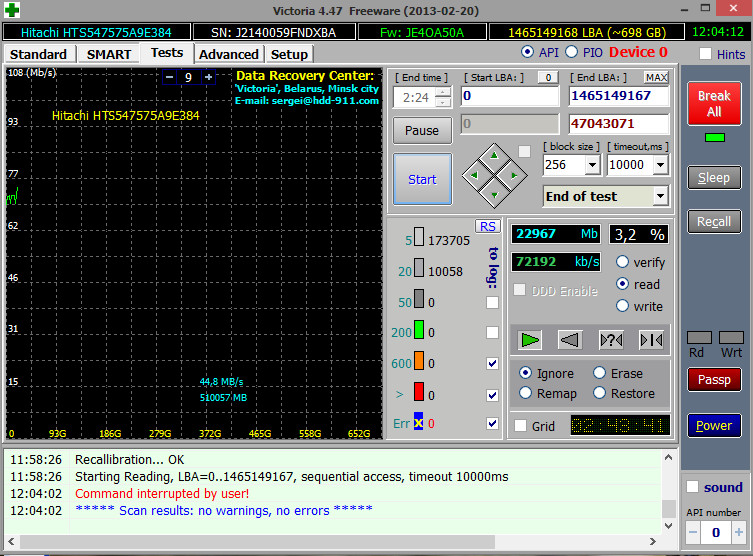Click the plus icon on the graph scale
This screenshot has height=556, width=753.
208,77
